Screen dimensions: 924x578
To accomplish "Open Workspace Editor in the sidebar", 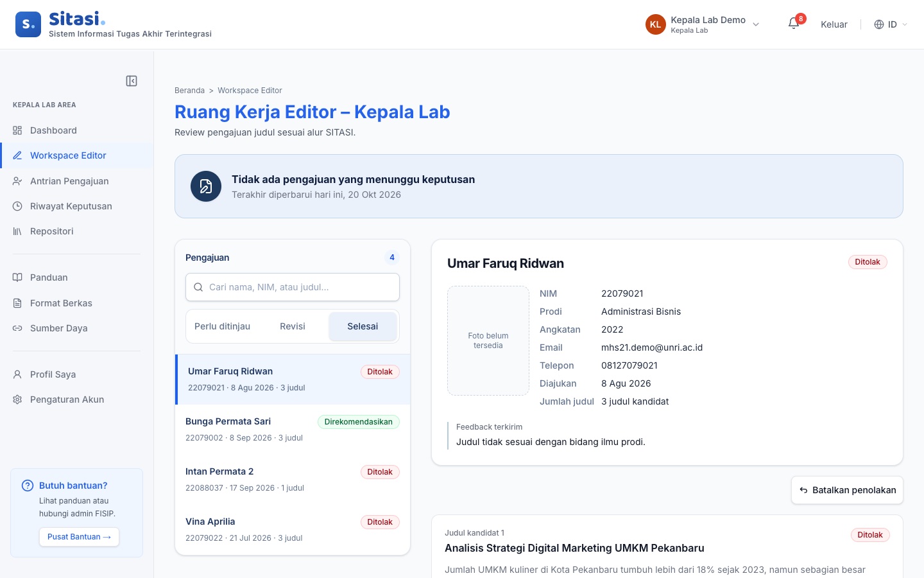I will [x=77, y=155].
